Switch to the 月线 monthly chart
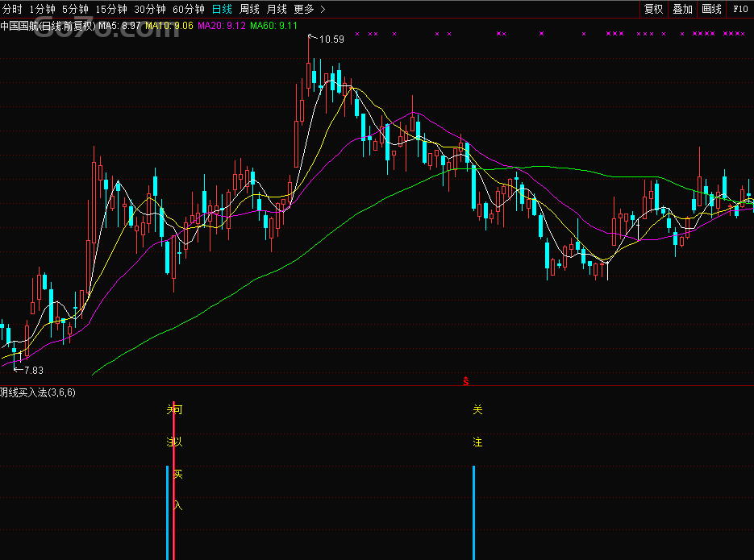 [277, 10]
